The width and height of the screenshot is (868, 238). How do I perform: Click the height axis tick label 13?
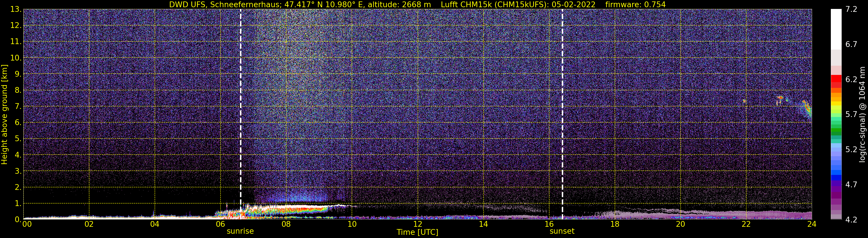tap(16, 10)
